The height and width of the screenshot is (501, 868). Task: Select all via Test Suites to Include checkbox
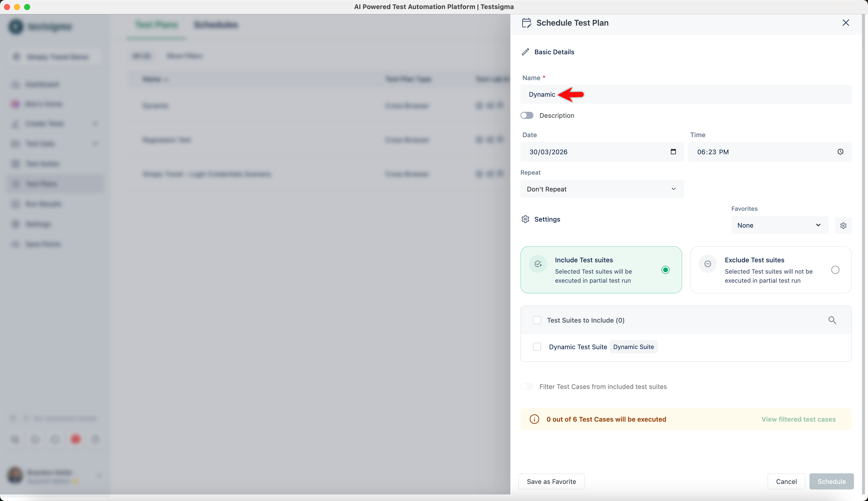point(537,320)
